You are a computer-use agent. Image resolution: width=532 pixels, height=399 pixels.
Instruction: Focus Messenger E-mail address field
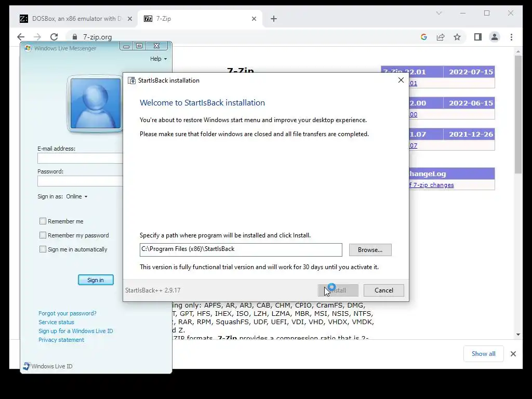[x=80, y=158]
